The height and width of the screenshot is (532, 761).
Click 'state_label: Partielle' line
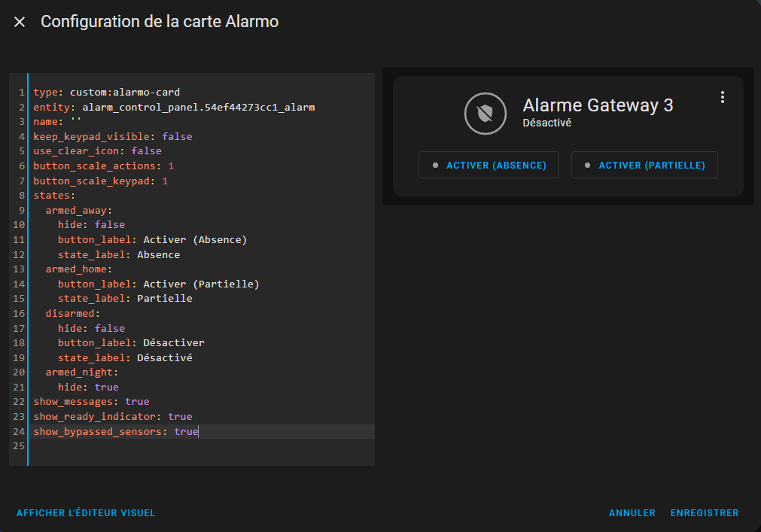point(125,298)
